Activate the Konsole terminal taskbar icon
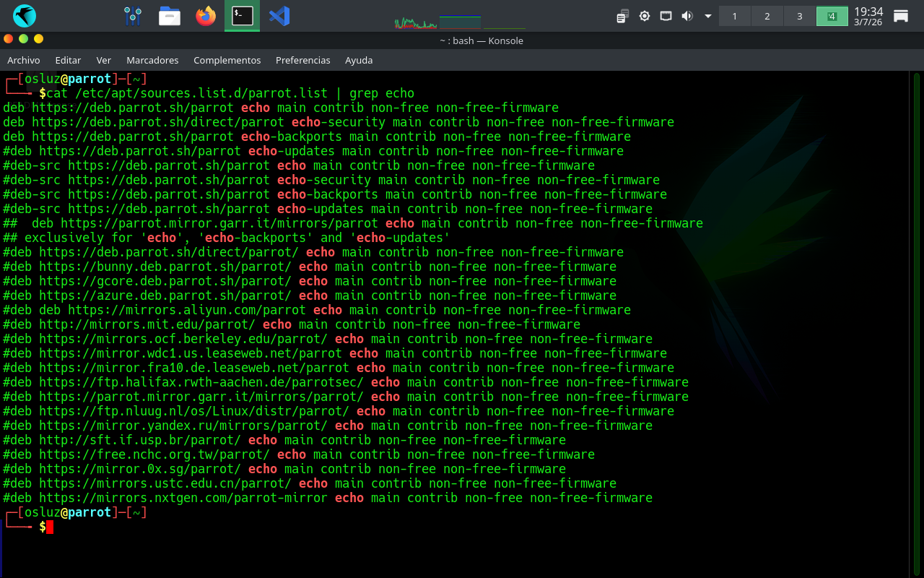The image size is (924, 578). tap(243, 15)
